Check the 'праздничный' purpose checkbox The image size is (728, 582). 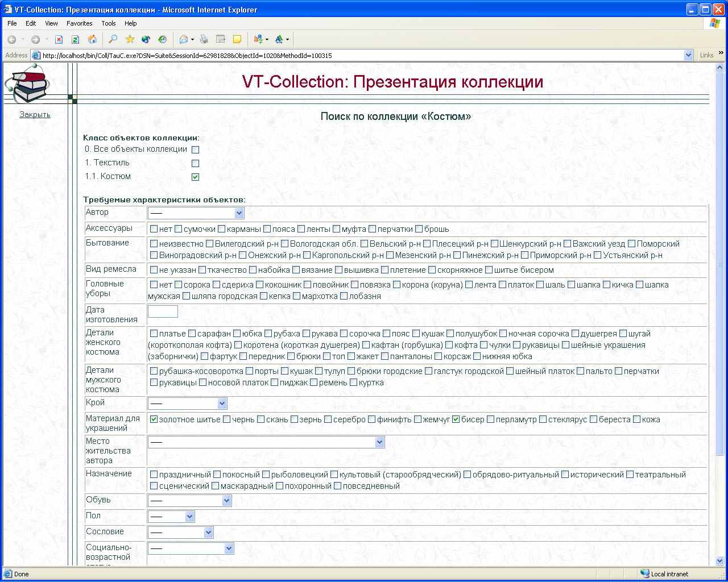coord(154,475)
